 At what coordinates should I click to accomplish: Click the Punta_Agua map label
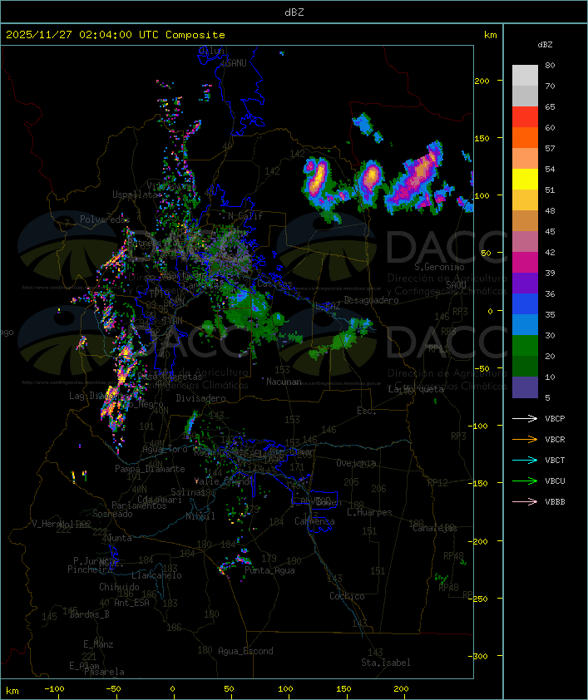point(269,570)
